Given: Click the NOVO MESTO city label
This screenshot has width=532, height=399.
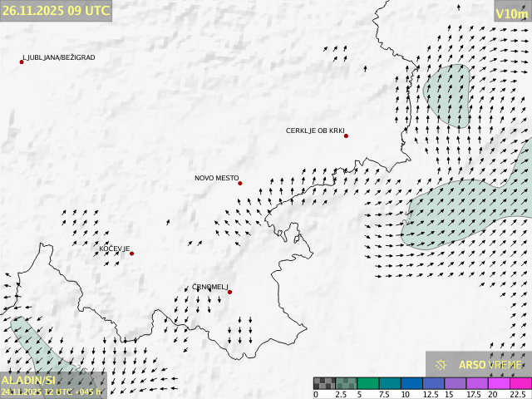Looking at the screenshot, I should click(x=217, y=178).
